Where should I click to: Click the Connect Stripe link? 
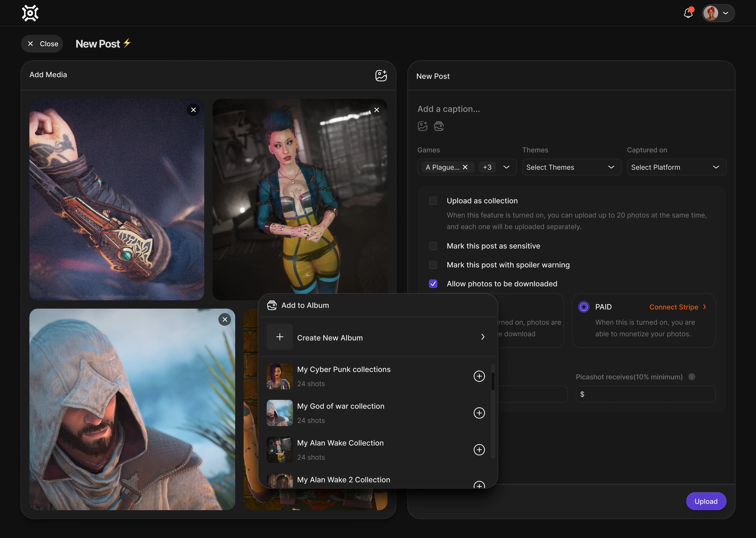pos(678,307)
